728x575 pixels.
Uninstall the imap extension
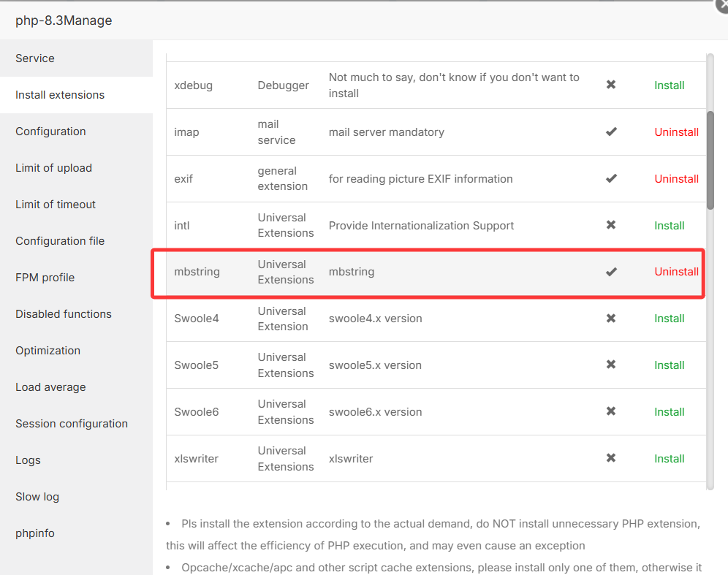click(x=676, y=132)
